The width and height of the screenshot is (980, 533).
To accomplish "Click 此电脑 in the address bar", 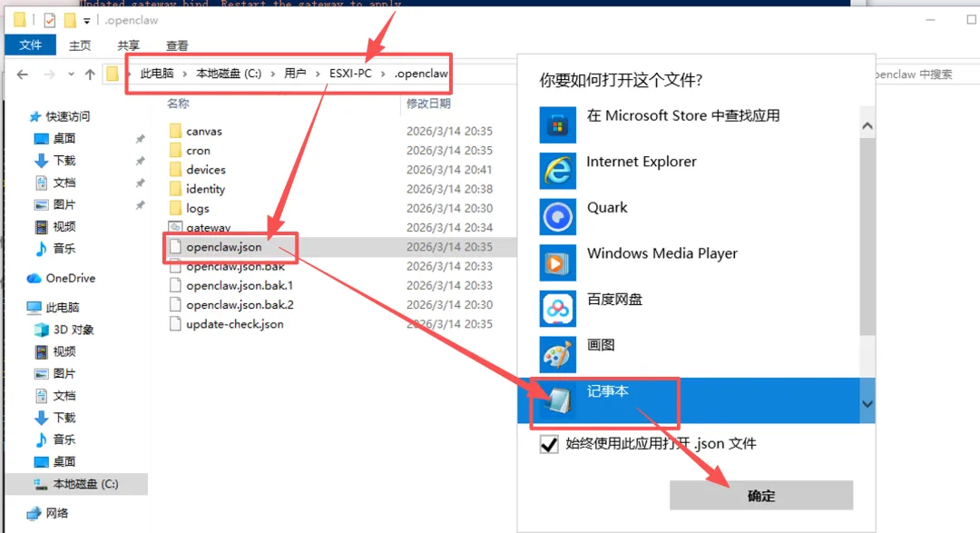I will tap(157, 74).
